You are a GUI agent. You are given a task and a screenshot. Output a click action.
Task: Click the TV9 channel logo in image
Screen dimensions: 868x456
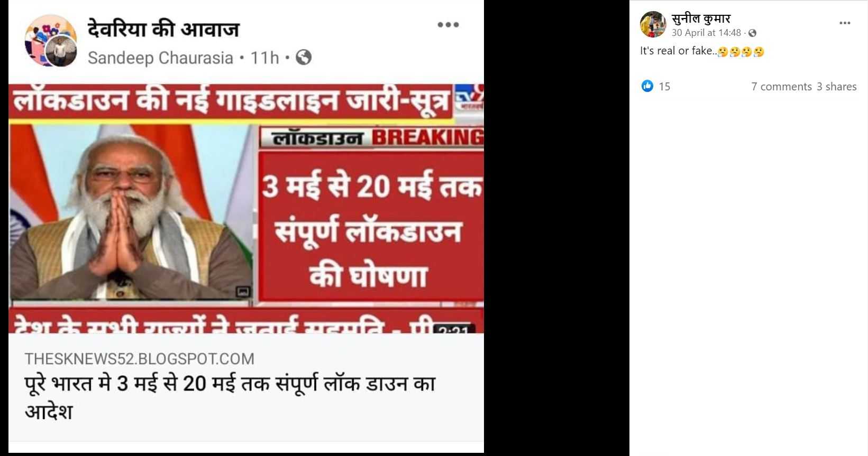click(x=469, y=98)
